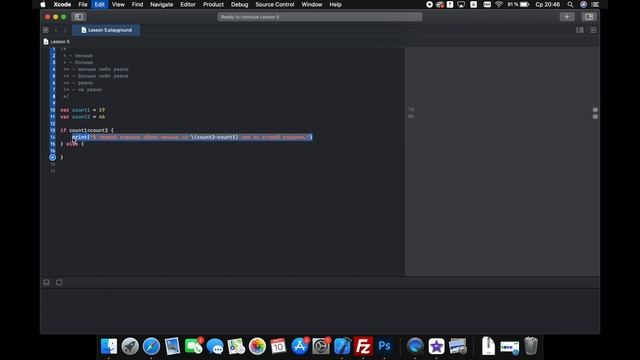Open QuickTime Player from the Dock

[415, 346]
